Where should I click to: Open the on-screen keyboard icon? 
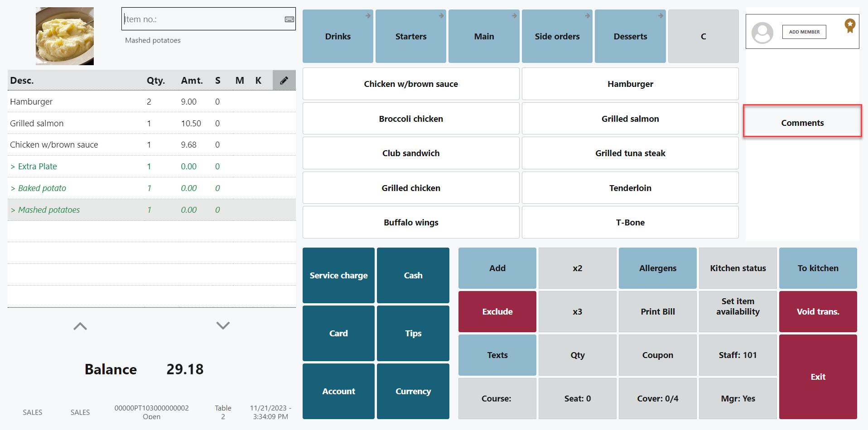click(289, 19)
